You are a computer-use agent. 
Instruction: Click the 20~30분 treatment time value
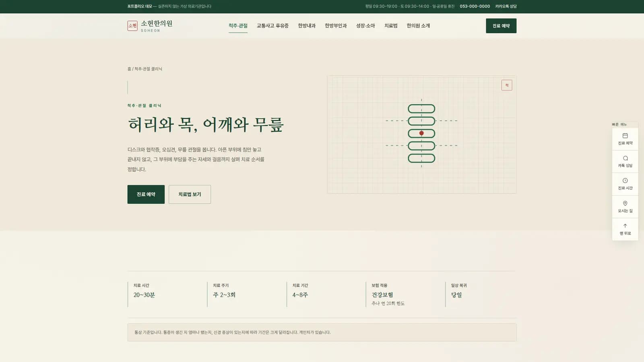point(144,295)
